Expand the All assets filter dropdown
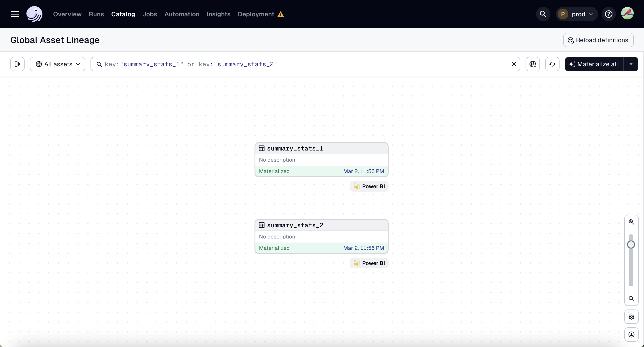This screenshot has height=347, width=644. click(x=58, y=64)
